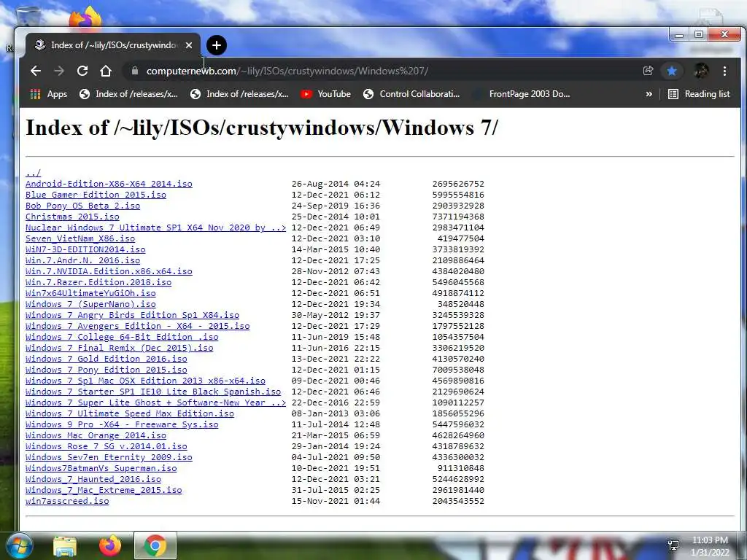
Task: Switch to Chrome taskbar button
Action: point(155,545)
